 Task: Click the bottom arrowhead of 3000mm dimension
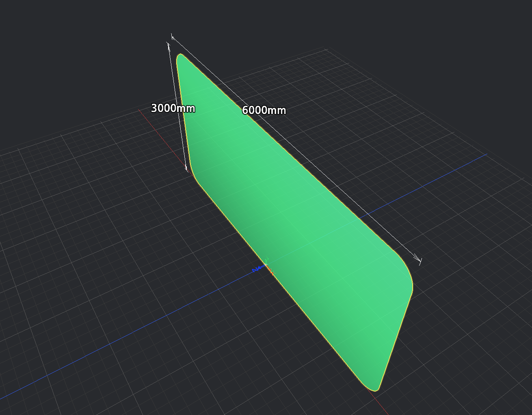(186, 167)
